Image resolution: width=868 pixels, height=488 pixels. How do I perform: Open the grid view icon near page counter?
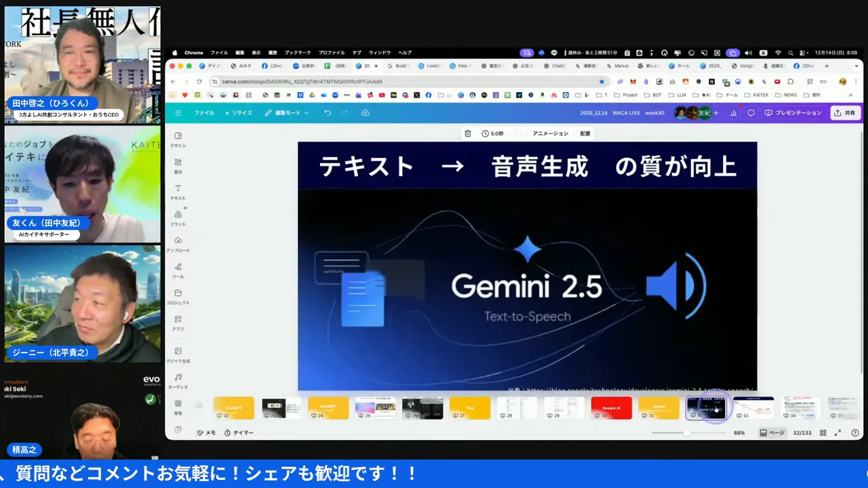823,432
